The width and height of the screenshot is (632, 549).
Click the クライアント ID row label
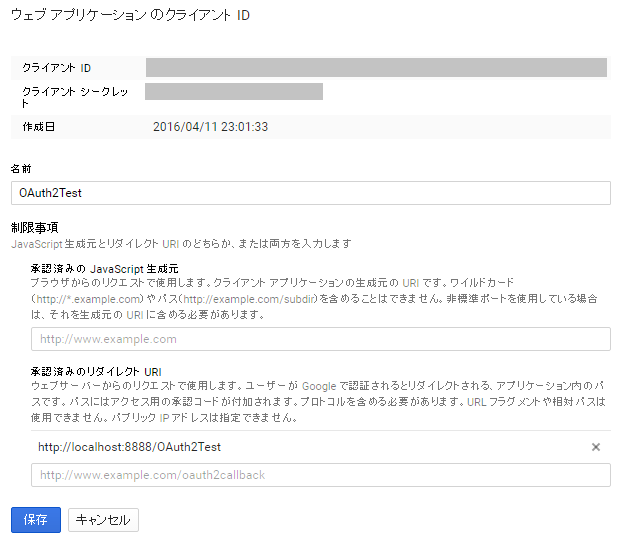click(x=57, y=68)
